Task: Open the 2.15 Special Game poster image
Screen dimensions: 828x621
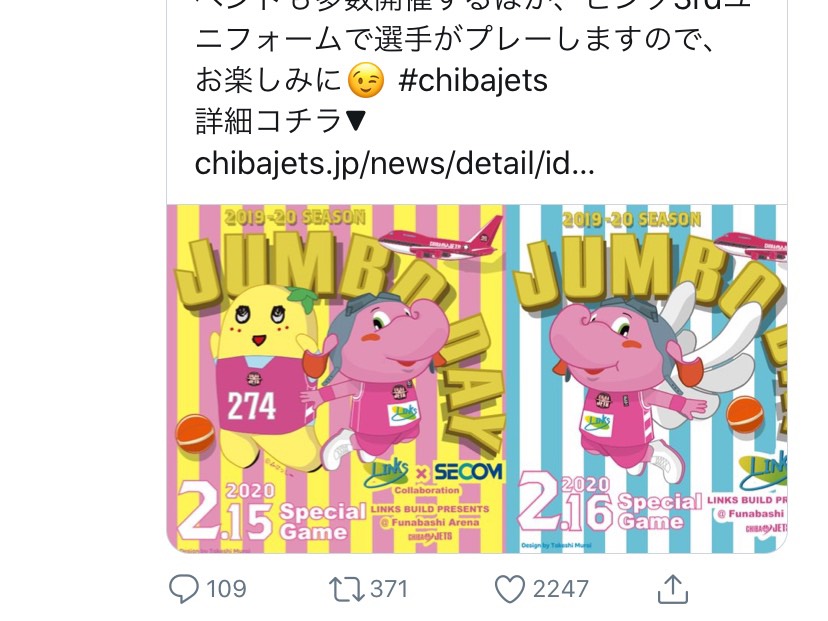Action: click(x=336, y=379)
